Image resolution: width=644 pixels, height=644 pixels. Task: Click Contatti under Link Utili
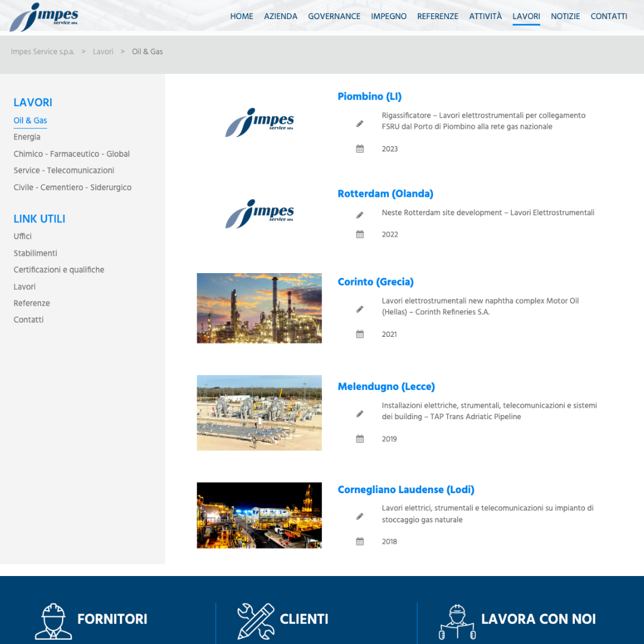tap(29, 320)
